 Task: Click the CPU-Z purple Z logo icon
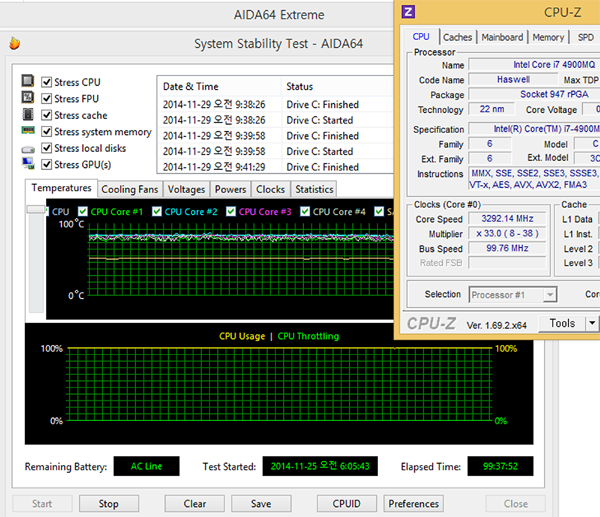point(408,12)
